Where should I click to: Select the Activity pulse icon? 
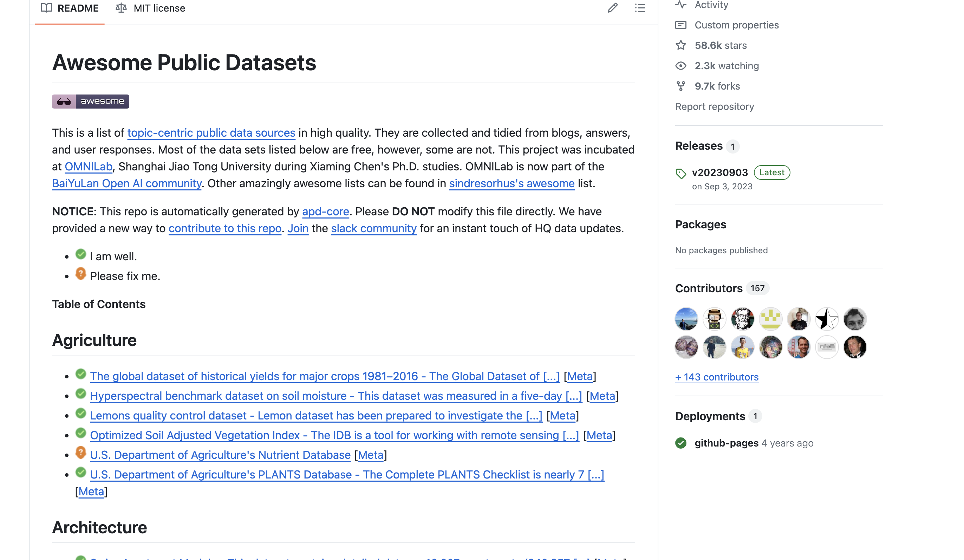click(x=681, y=4)
